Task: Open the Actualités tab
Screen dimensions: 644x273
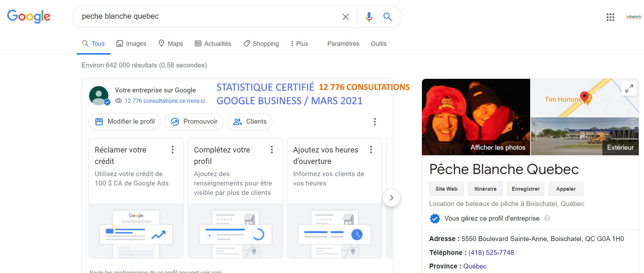Action: pos(213,43)
